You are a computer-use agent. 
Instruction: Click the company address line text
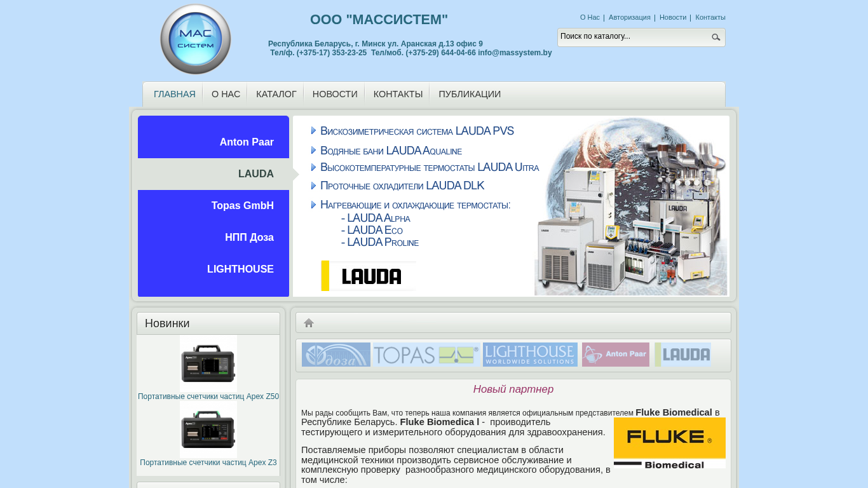click(x=376, y=44)
